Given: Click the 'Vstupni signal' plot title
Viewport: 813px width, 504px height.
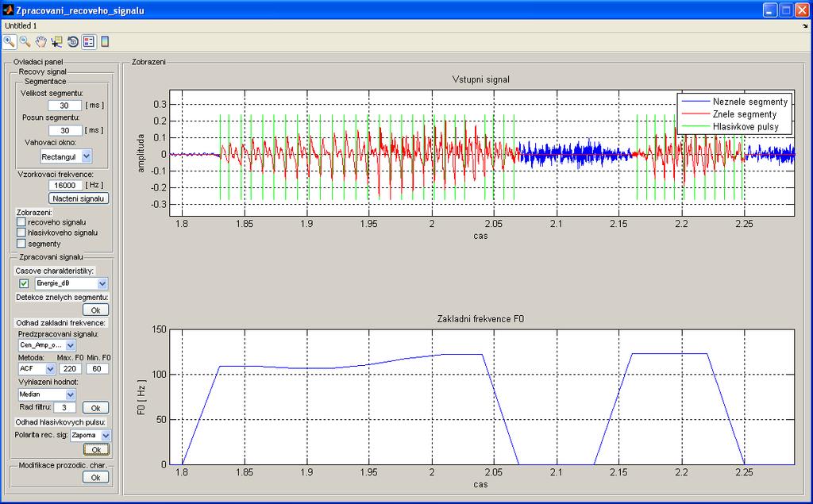Looking at the screenshot, I should pos(480,79).
